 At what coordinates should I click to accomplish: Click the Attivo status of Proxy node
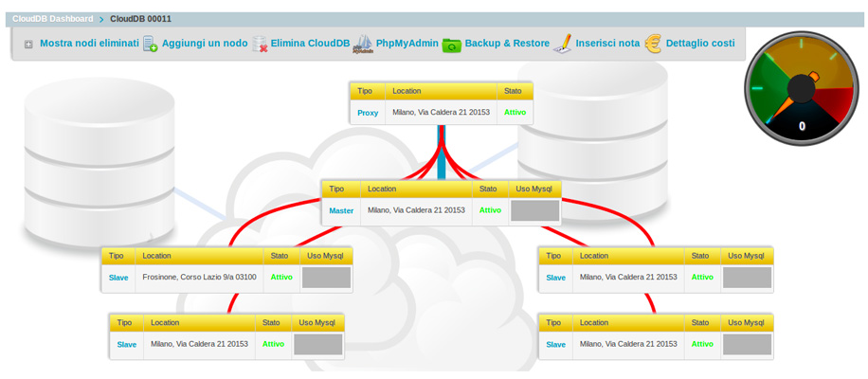[x=515, y=112]
